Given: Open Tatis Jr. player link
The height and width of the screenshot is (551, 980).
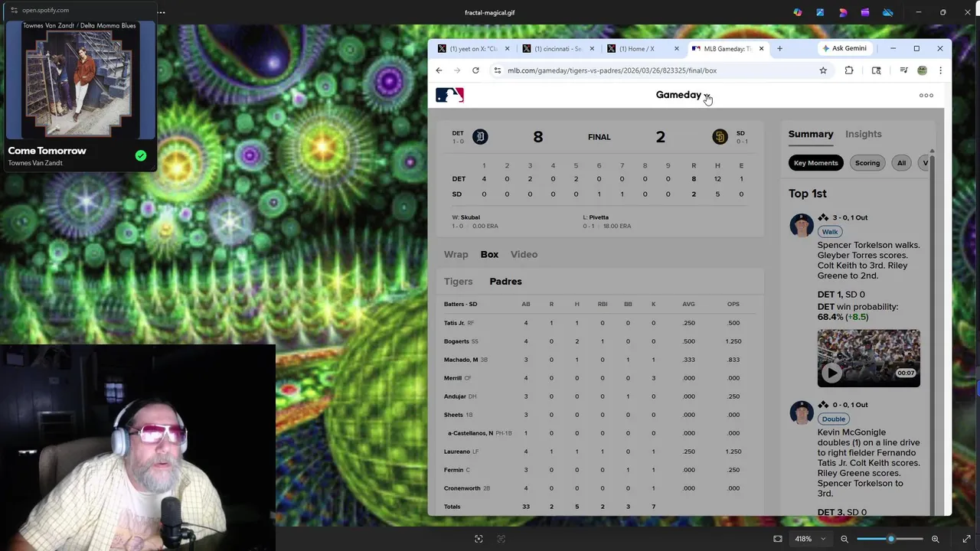Looking at the screenshot, I should pyautogui.click(x=454, y=323).
